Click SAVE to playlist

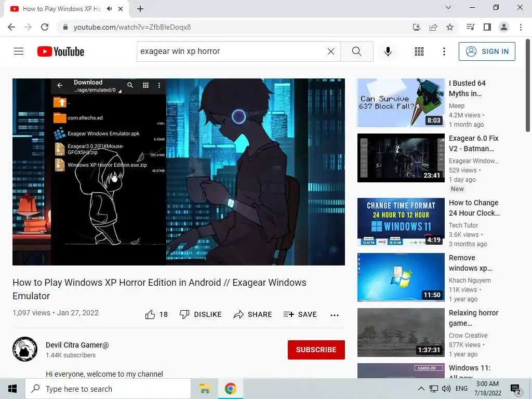coord(300,314)
